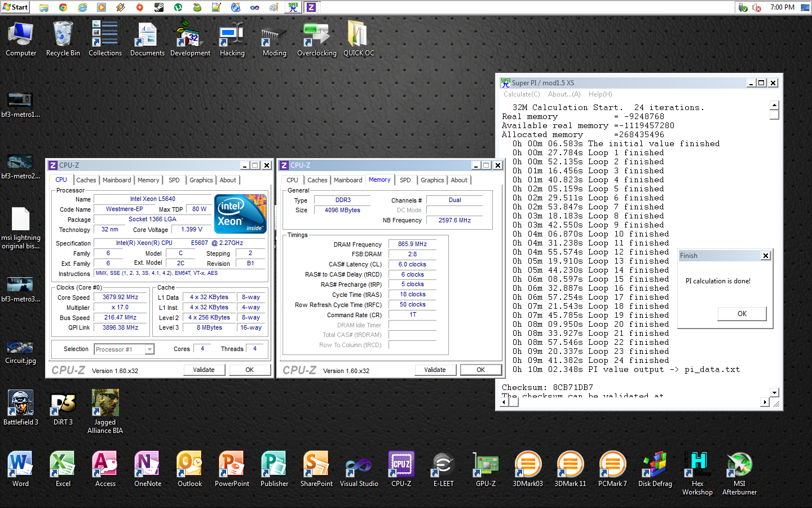
Task: Click OK in the right CPU-Z window
Action: coord(480,370)
